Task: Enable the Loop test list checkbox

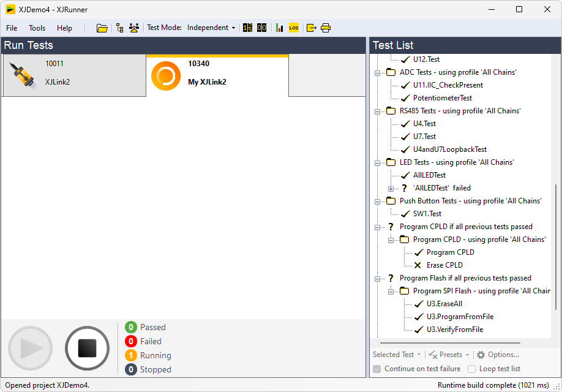Action: click(472, 369)
